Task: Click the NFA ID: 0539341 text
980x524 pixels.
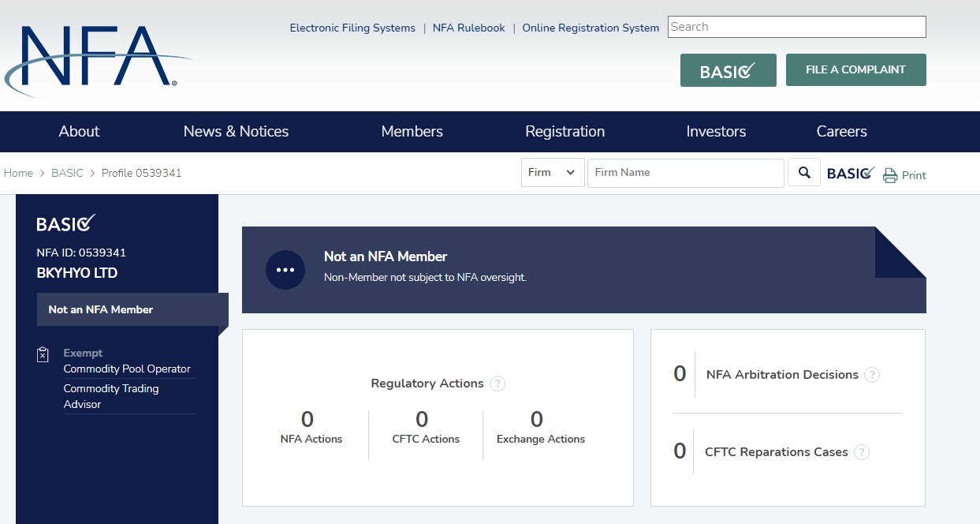Action: click(81, 253)
